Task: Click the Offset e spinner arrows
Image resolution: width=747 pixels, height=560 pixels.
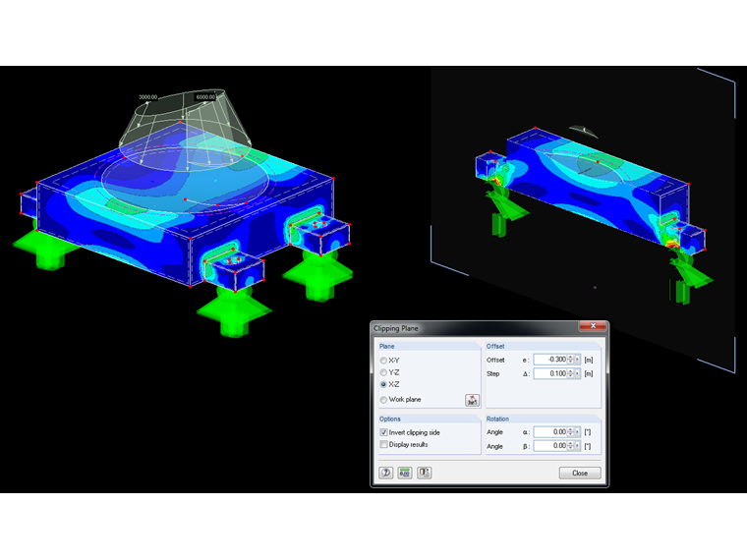Action: (x=570, y=360)
